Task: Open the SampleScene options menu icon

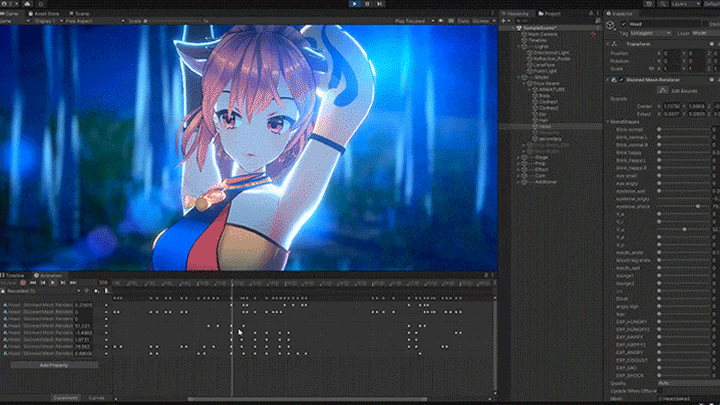Action: coord(598,28)
